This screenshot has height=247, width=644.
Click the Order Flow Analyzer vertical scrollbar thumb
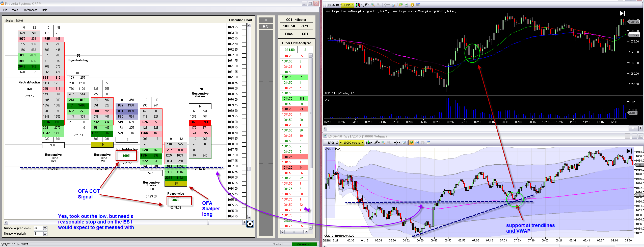point(311,113)
